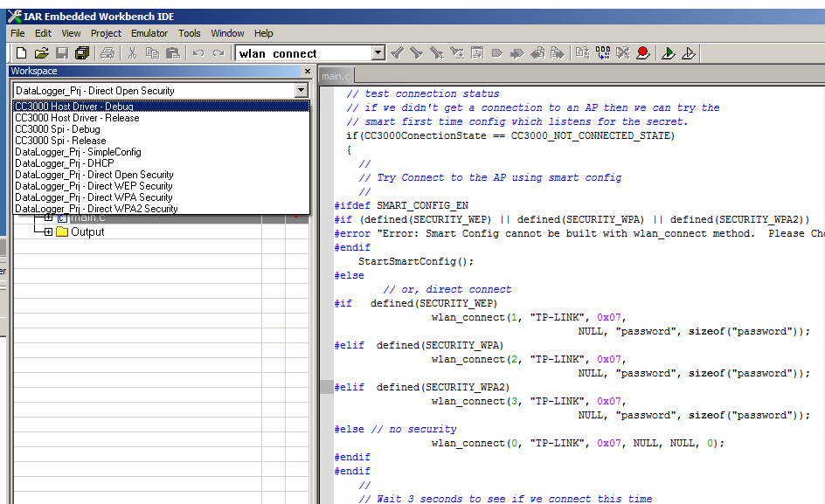
Task: Compile the current file icon
Action: coord(582,53)
